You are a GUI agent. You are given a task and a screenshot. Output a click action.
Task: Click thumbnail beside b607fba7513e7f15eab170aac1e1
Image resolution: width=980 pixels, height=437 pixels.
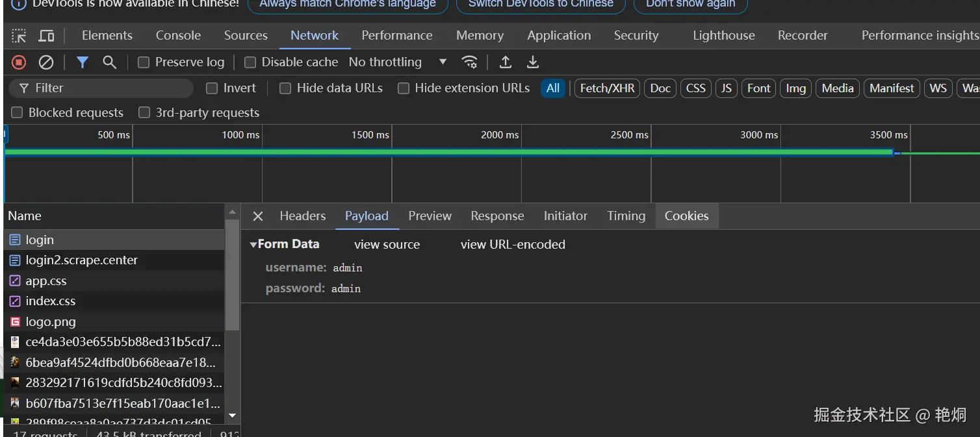pyautogui.click(x=15, y=403)
